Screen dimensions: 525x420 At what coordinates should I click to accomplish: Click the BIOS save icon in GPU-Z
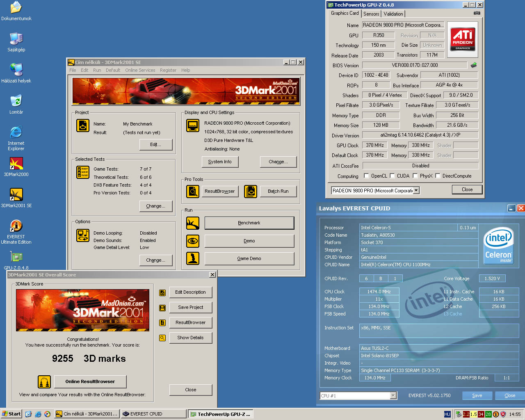tap(474, 65)
